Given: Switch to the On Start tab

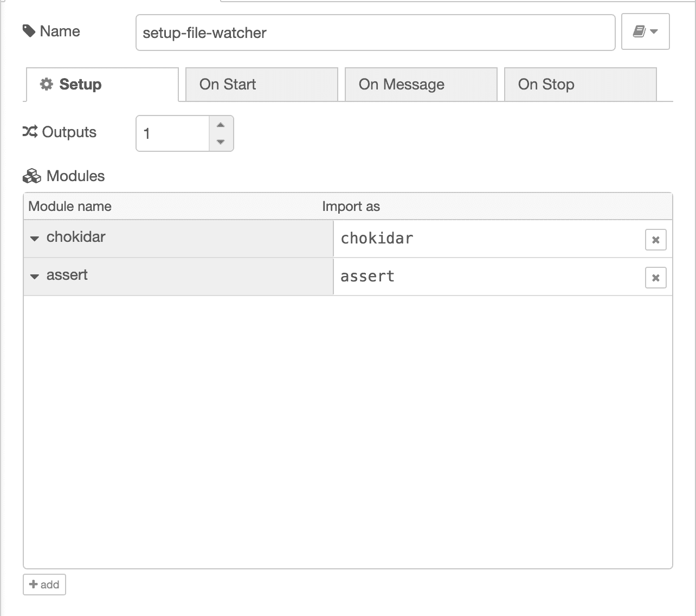Looking at the screenshot, I should (x=261, y=85).
